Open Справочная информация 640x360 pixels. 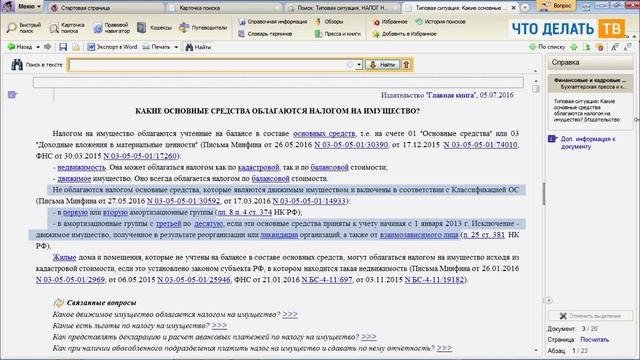[x=272, y=22]
